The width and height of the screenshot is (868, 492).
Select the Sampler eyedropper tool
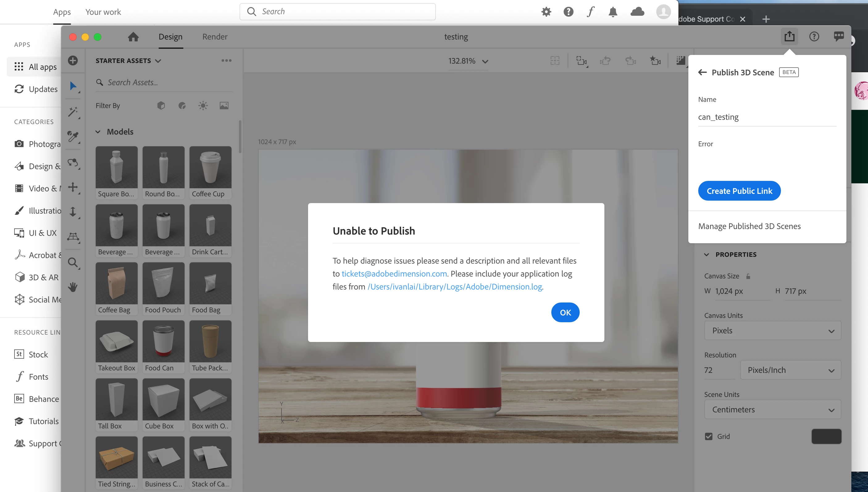(x=73, y=136)
